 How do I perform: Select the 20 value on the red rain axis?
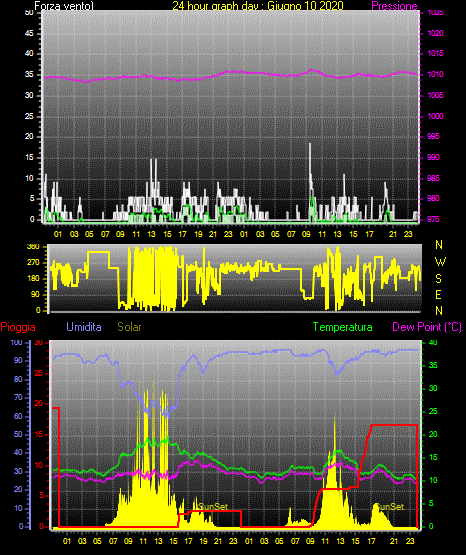point(39,404)
